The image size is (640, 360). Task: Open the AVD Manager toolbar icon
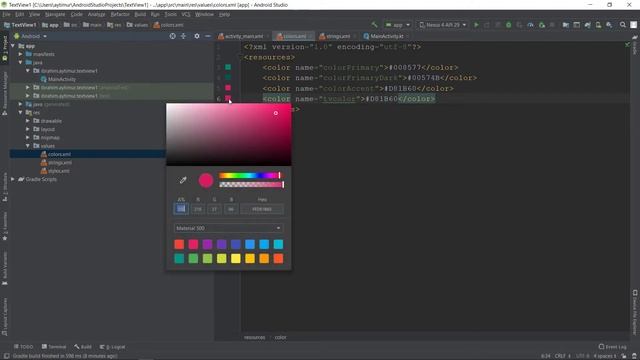(598, 25)
